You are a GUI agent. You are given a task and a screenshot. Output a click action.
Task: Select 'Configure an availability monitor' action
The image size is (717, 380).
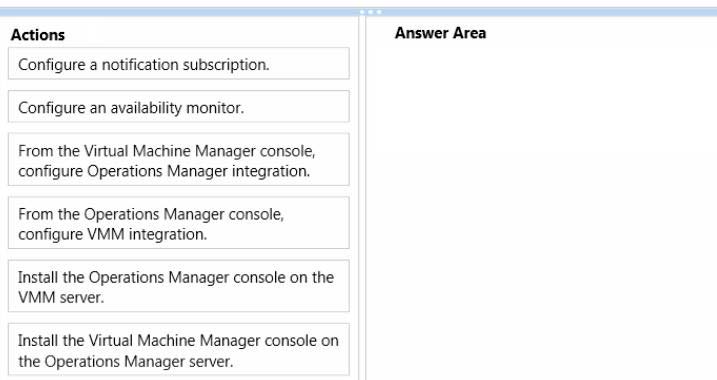[x=179, y=107]
